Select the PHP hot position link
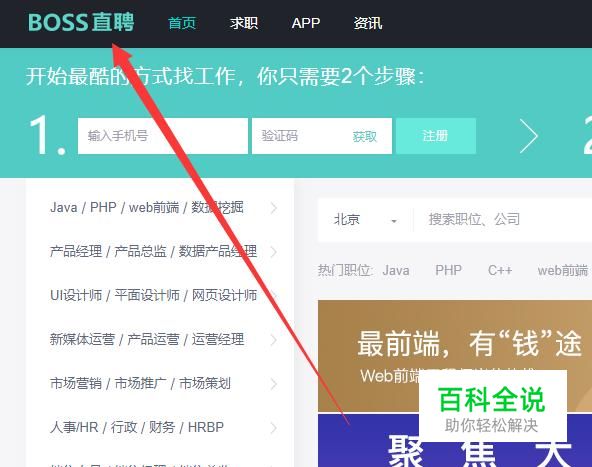Image resolution: width=592 pixels, height=467 pixels. click(x=448, y=270)
